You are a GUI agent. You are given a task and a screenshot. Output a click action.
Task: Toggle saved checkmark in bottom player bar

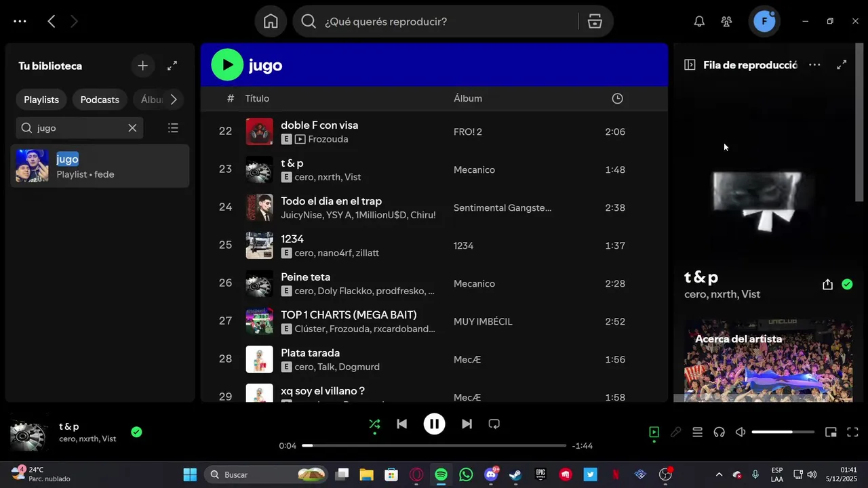point(136,432)
